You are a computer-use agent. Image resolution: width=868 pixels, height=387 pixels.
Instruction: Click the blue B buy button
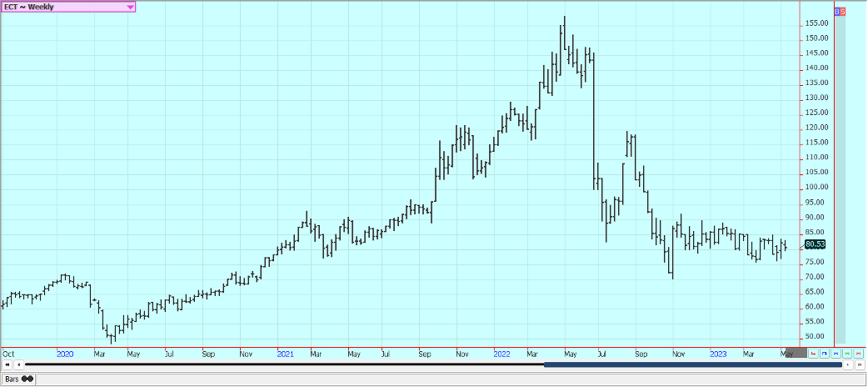(837, 11)
